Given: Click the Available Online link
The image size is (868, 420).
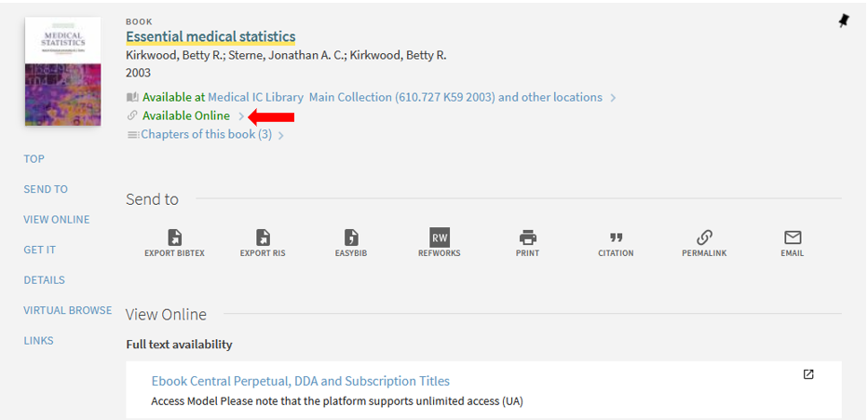Looking at the screenshot, I should (x=186, y=115).
